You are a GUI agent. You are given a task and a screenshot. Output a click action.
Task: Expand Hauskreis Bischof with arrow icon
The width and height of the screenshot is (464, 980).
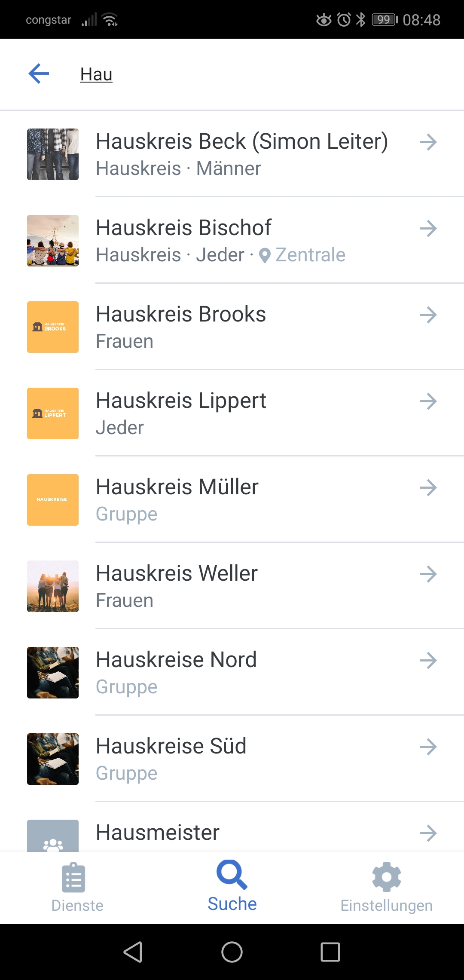point(428,228)
